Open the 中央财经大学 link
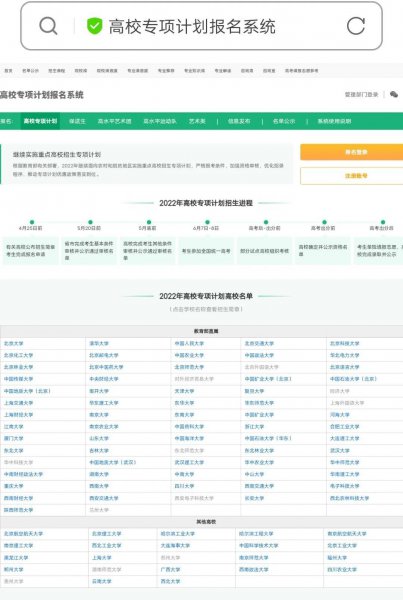Screen dimensions: 403x600 [104, 379]
